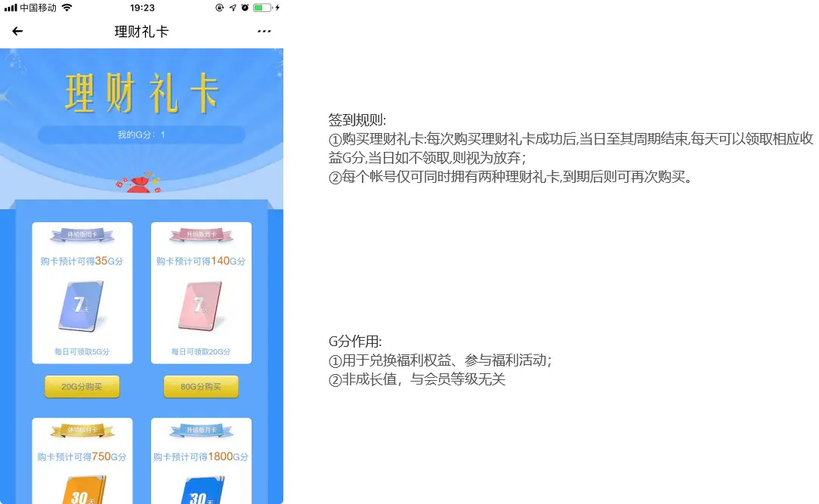Tap the 体验版周卡 ribbon label

pyautogui.click(x=82, y=235)
